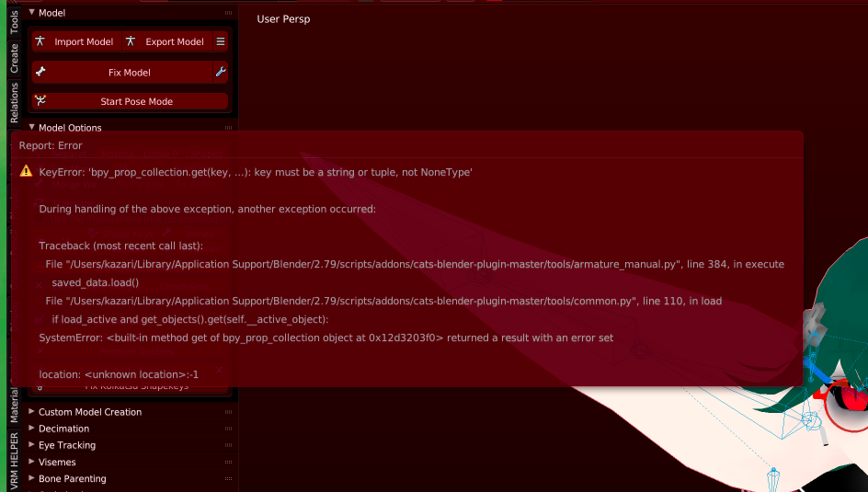
Task: Click the yellow warning triangle icon
Action: point(26,171)
